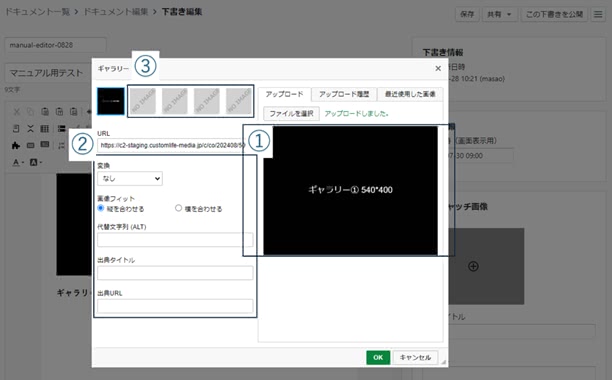This screenshot has width=612, height=380.
Task: Click the stacked blocks icon in editor toolbar
Action: click(x=62, y=129)
